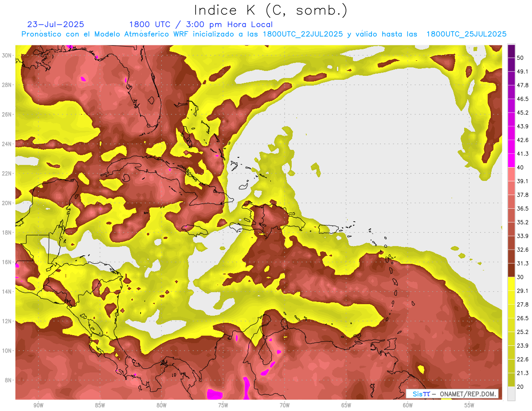
Task: Click the colorbar value 31.3
Action: (x=523, y=263)
